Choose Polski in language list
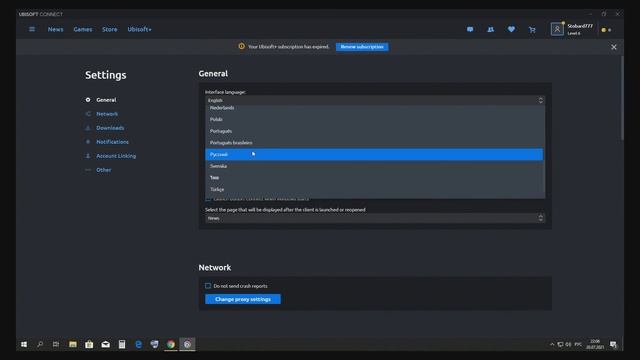The image size is (640, 360). coord(374,119)
